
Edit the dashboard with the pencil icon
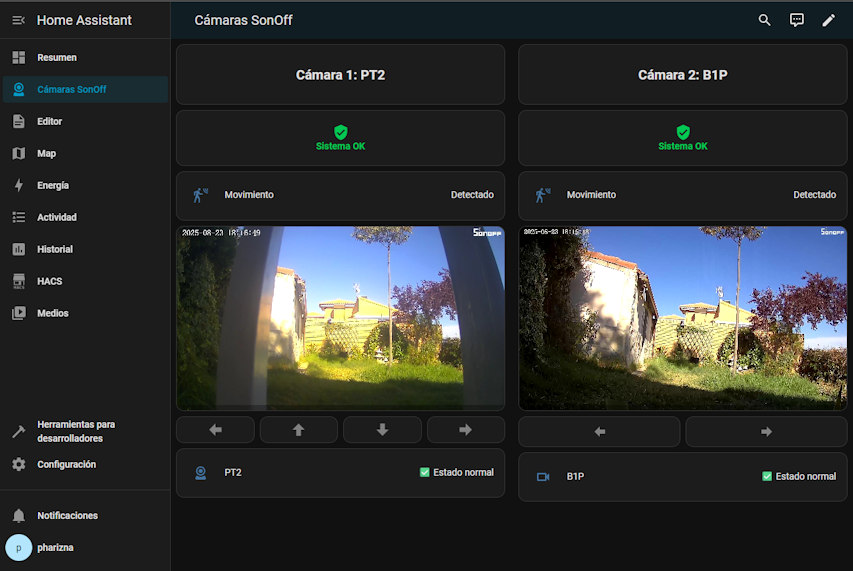pos(829,20)
